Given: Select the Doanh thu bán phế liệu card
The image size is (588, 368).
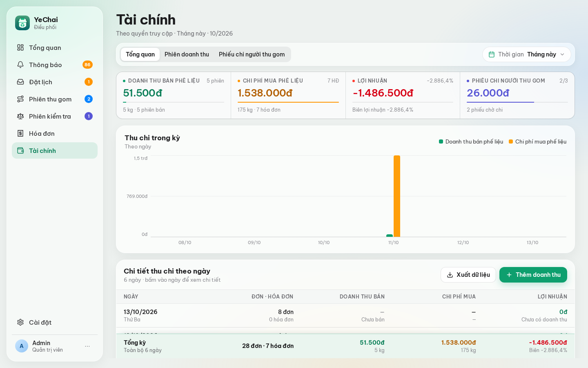Looking at the screenshot, I should click(x=174, y=95).
